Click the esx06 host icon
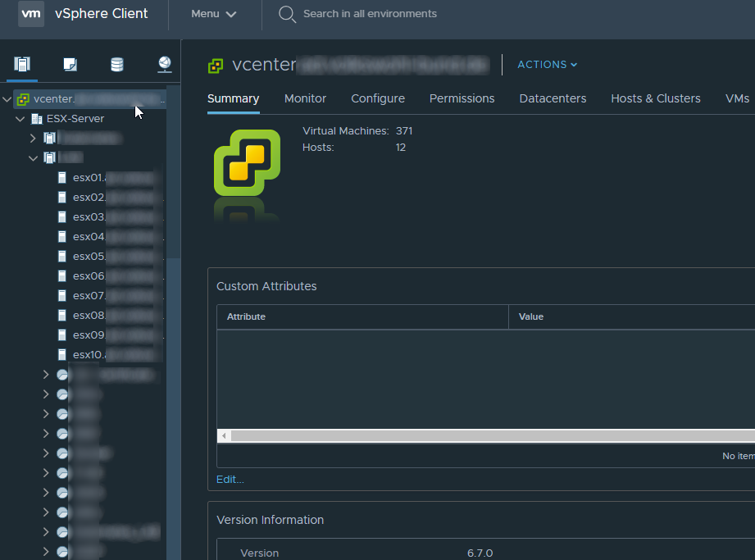The width and height of the screenshot is (755, 560). pyautogui.click(x=62, y=276)
